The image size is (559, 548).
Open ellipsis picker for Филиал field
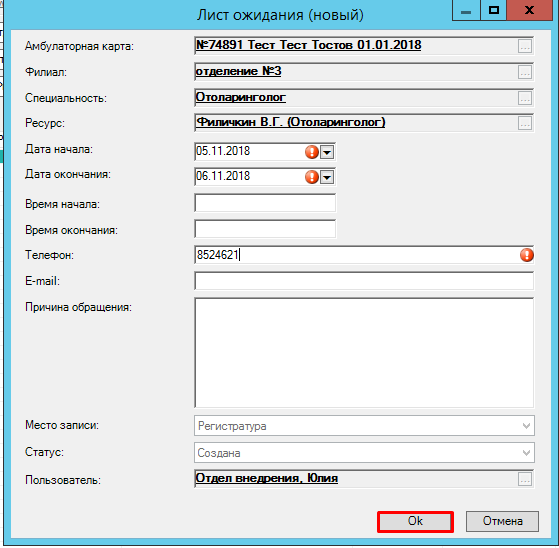coord(525,72)
